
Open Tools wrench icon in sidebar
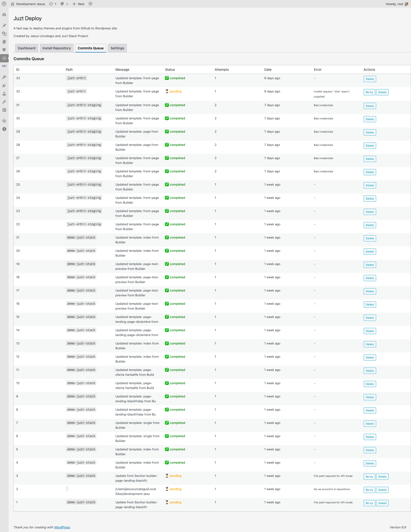click(x=4, y=102)
